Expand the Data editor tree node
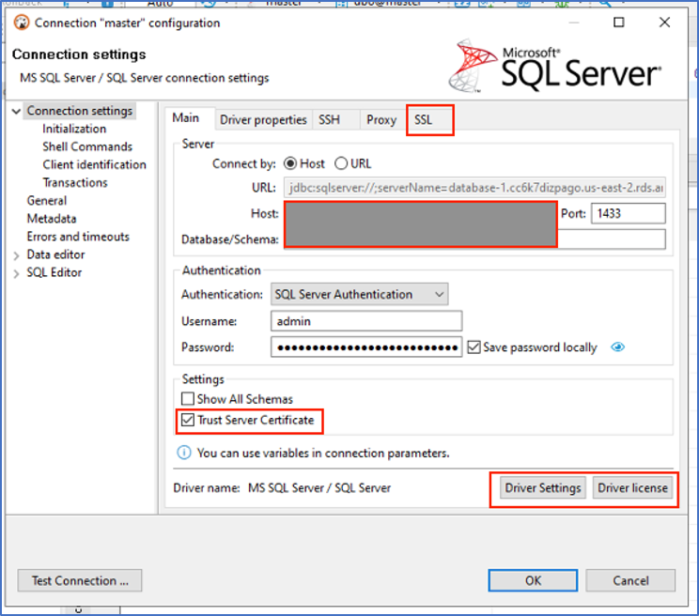This screenshot has height=616, width=699. (x=17, y=255)
